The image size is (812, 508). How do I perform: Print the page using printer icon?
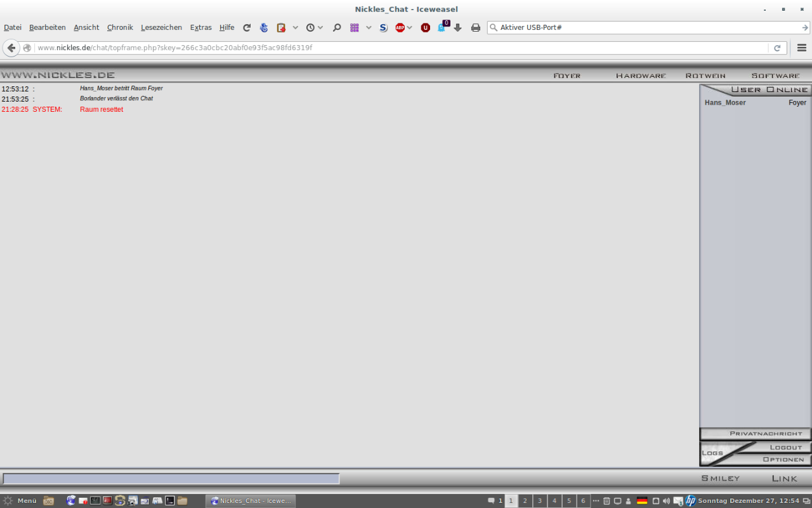476,27
